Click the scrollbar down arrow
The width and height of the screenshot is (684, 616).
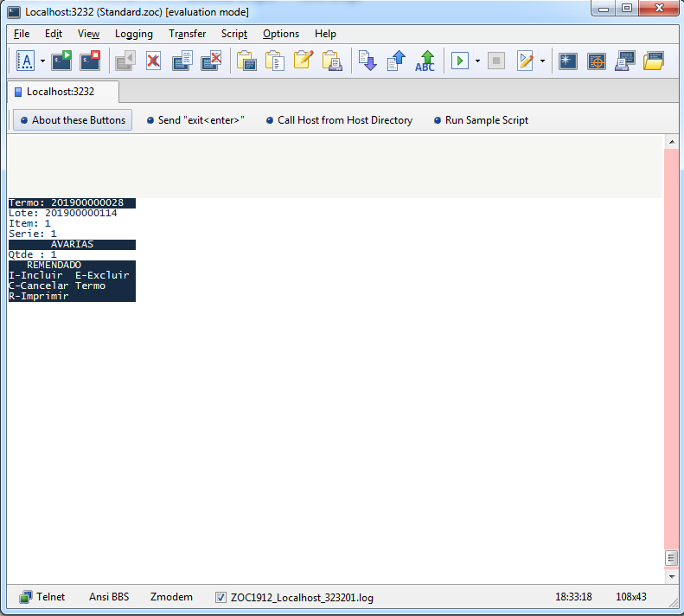click(672, 577)
